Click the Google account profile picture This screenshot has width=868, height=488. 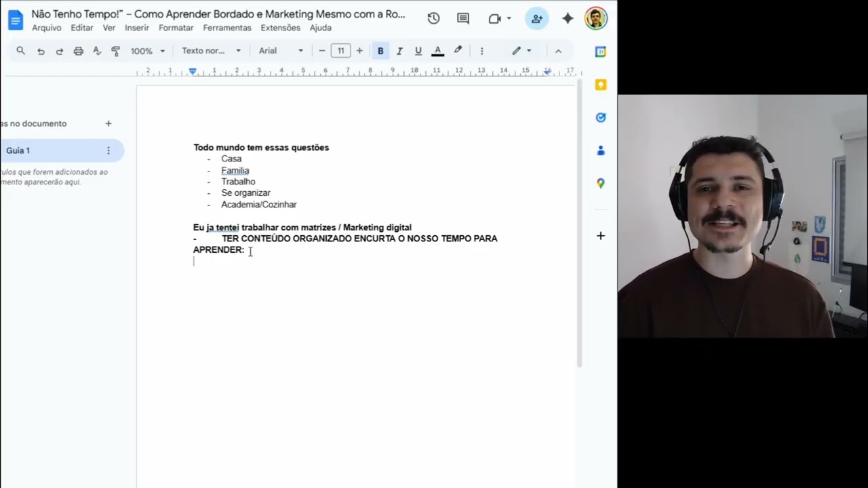[x=595, y=18]
